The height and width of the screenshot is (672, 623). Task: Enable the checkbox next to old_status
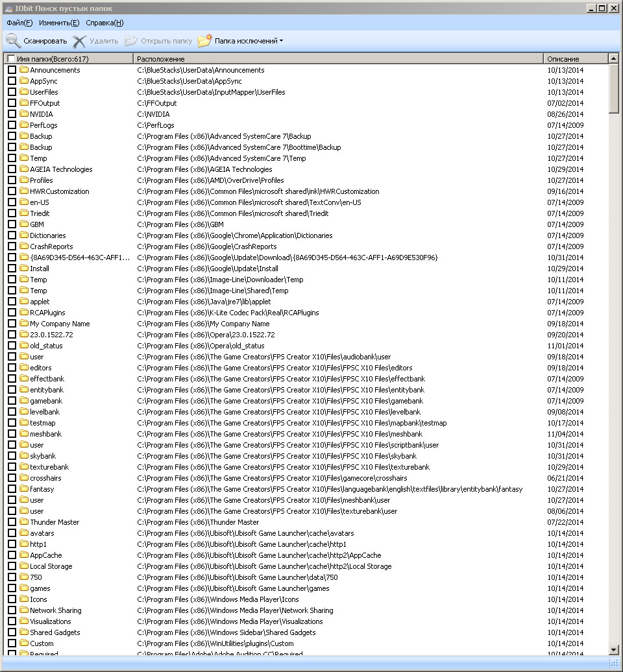(12, 346)
